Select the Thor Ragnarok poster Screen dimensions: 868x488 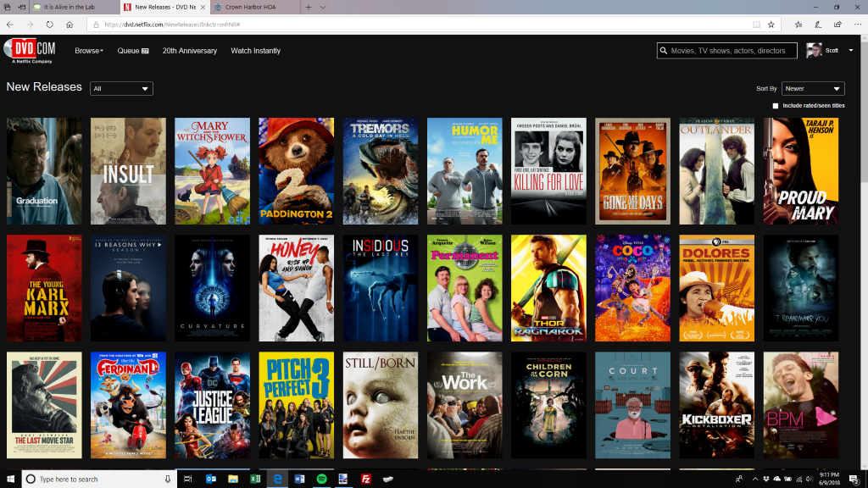[x=548, y=288]
